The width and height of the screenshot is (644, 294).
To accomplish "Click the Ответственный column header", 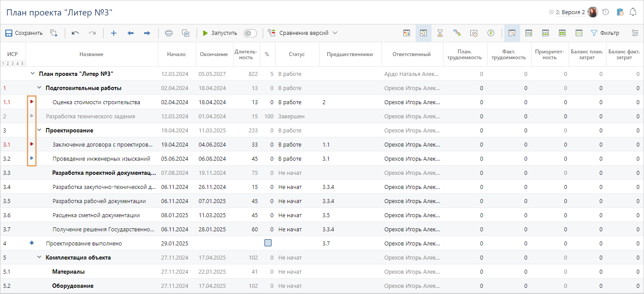I will pyautogui.click(x=412, y=54).
